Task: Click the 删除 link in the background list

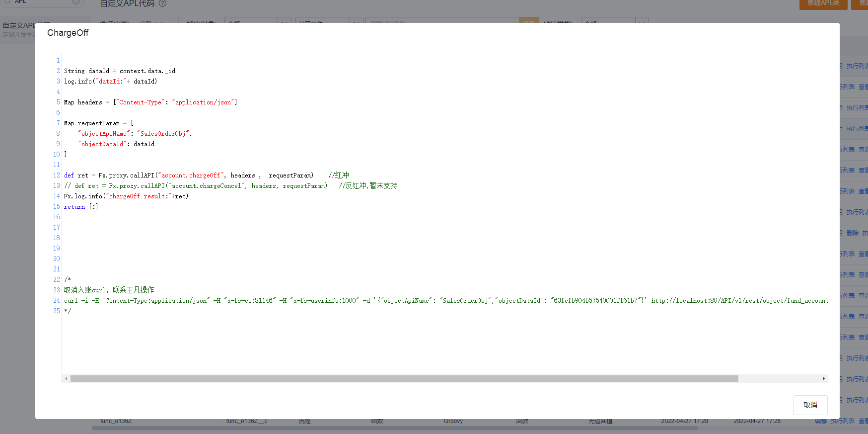Action: tap(853, 233)
